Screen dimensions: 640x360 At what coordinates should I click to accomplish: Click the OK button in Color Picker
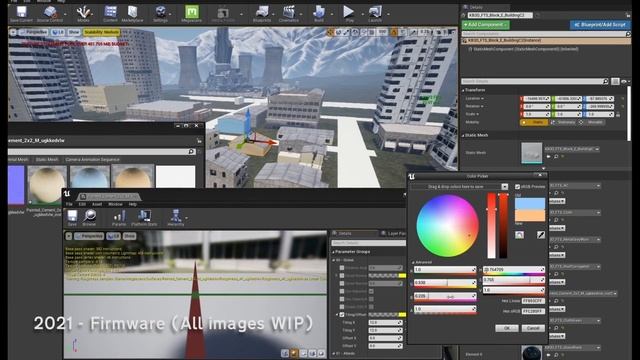pos(507,328)
